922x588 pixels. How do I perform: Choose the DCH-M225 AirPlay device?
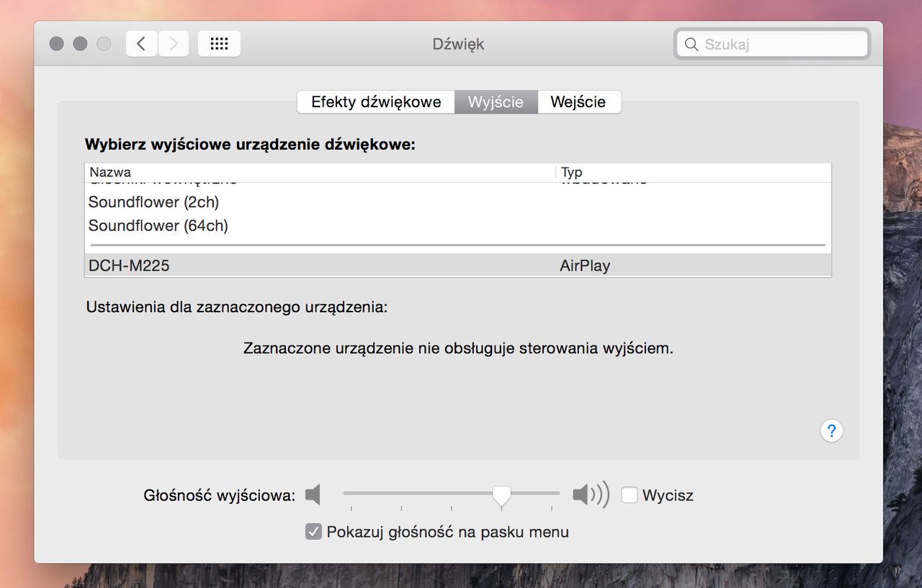458,266
